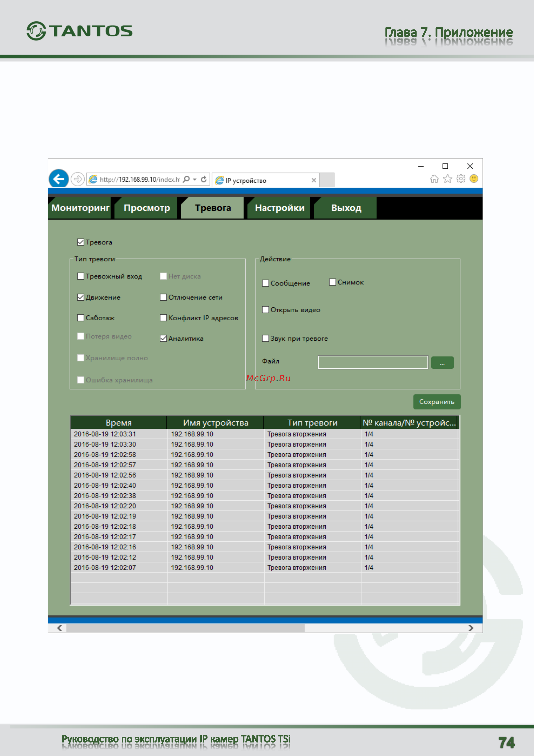Enable the Сообщение action checkbox

[x=265, y=283]
